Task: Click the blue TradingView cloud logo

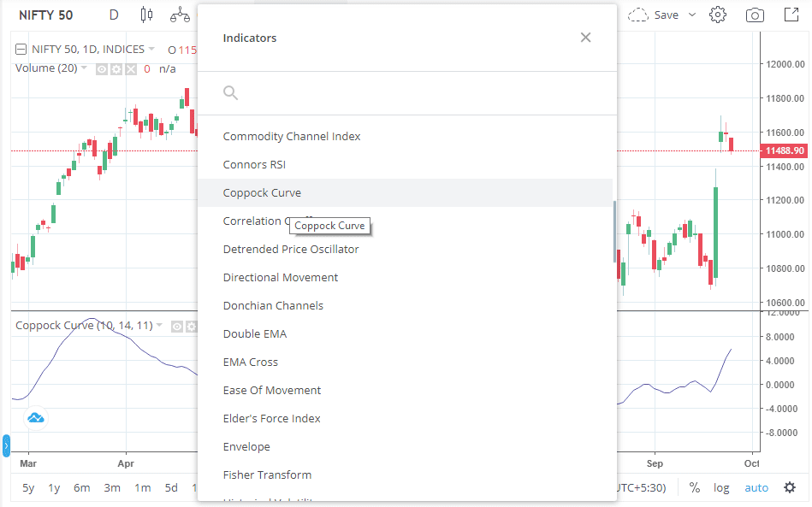Action: (x=36, y=417)
